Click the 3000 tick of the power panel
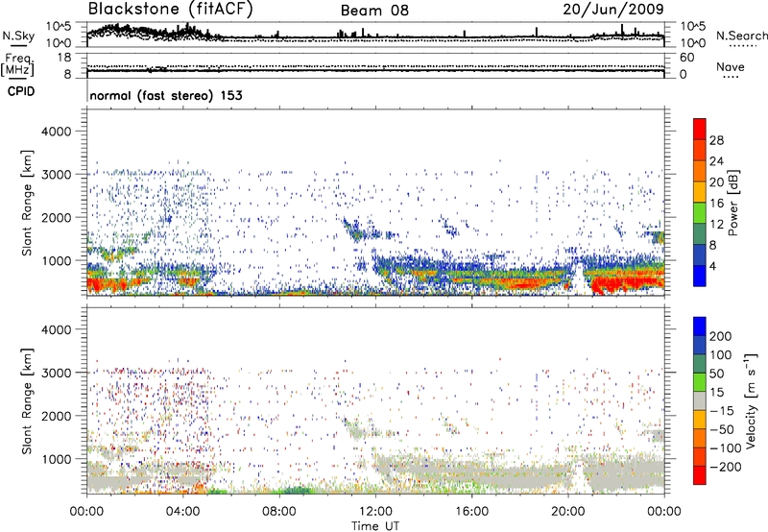 tap(56, 175)
